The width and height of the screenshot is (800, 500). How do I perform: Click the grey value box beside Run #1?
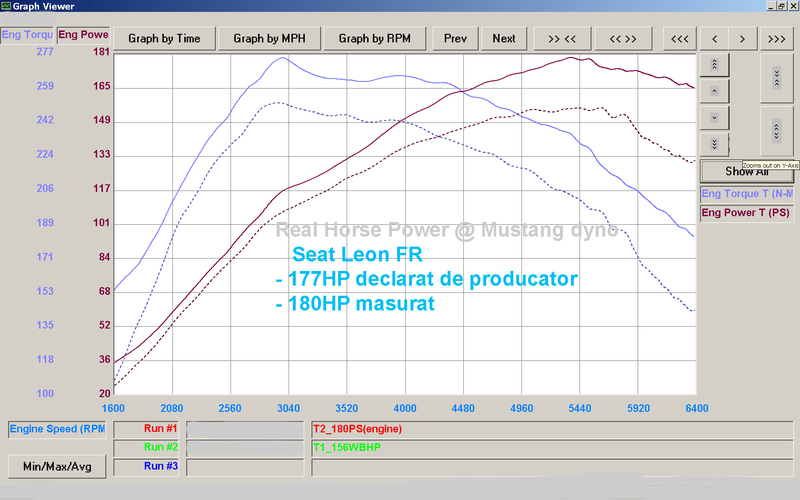(245, 429)
